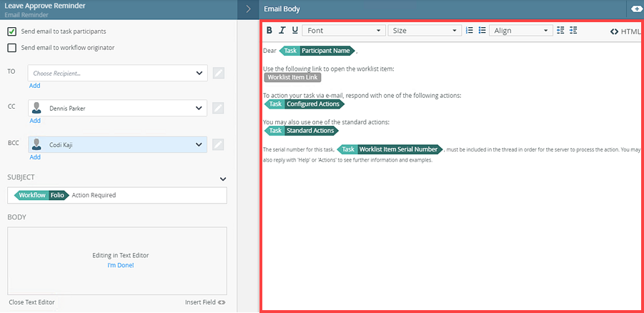Apply italic formatting in the editor

point(282,31)
